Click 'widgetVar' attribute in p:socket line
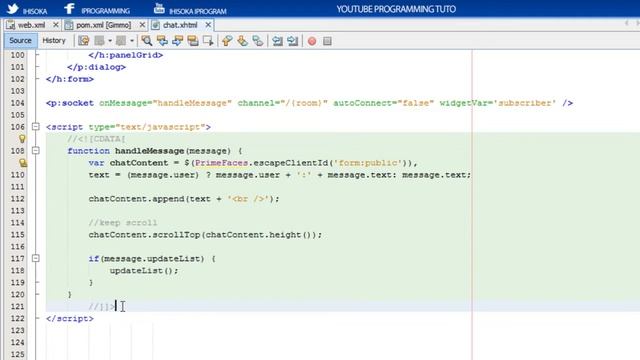The image size is (640, 360). 464,103
